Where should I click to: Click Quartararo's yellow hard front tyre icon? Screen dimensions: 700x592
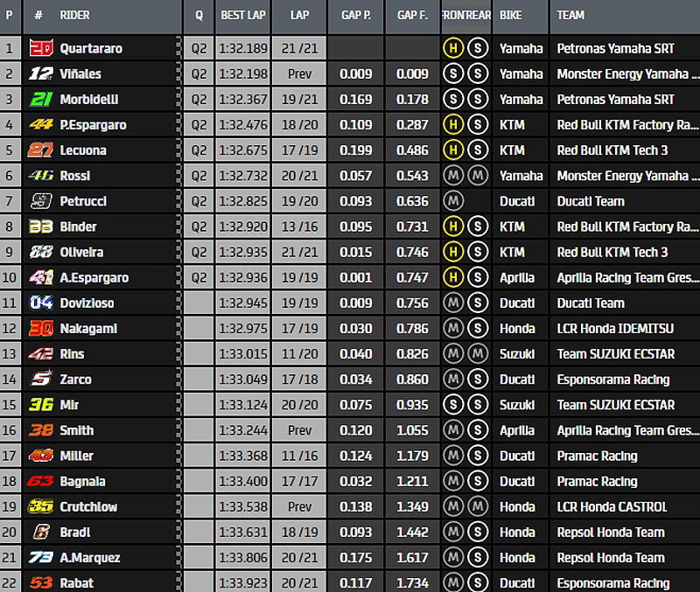pyautogui.click(x=452, y=48)
